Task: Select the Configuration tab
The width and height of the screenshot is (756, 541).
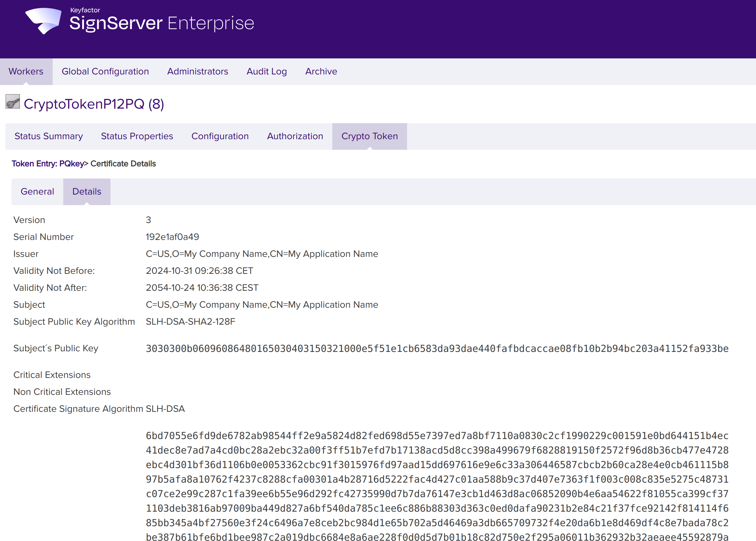Action: pyautogui.click(x=220, y=136)
